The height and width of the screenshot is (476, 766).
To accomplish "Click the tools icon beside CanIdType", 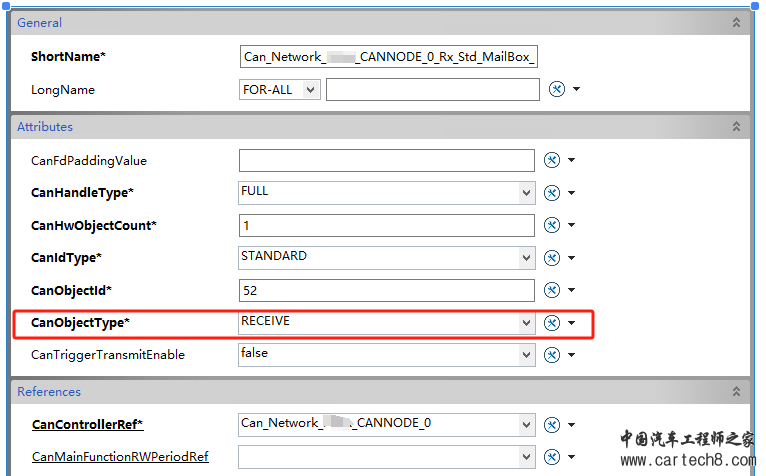I will [551, 258].
